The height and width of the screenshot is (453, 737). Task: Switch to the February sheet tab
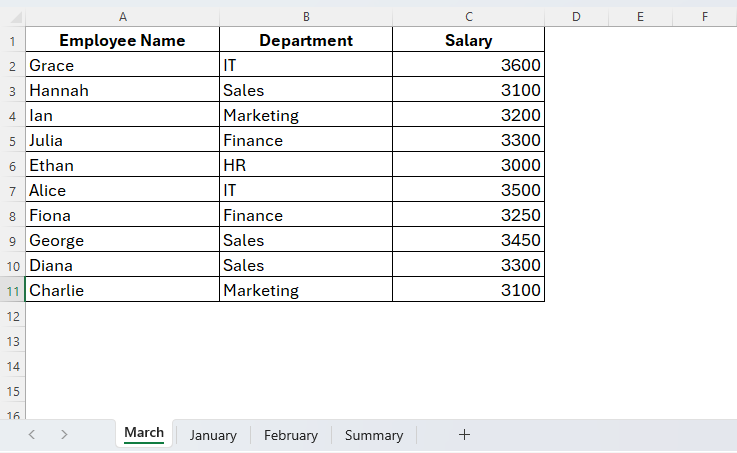click(291, 435)
